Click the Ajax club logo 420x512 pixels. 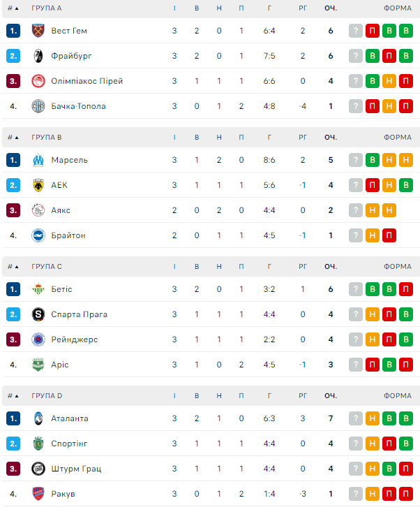coord(38,210)
